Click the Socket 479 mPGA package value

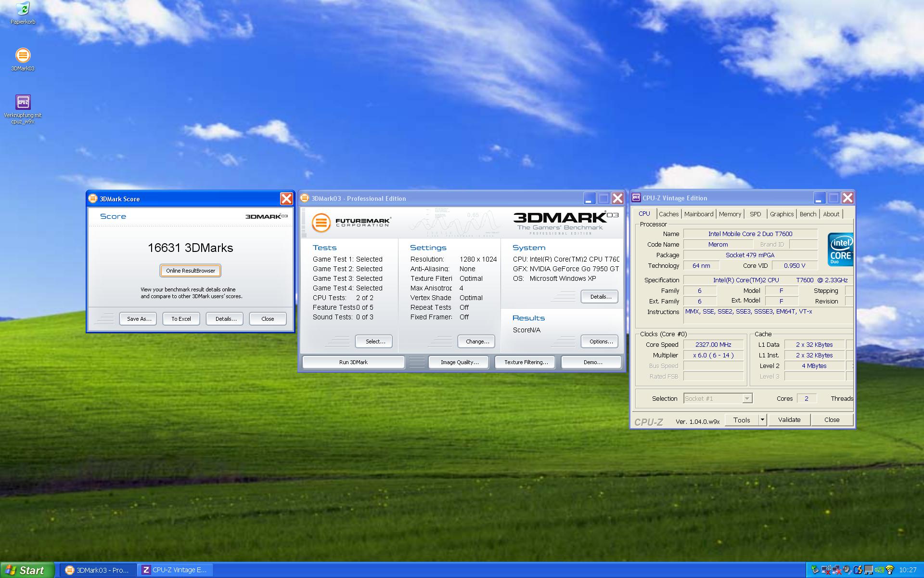coord(750,255)
